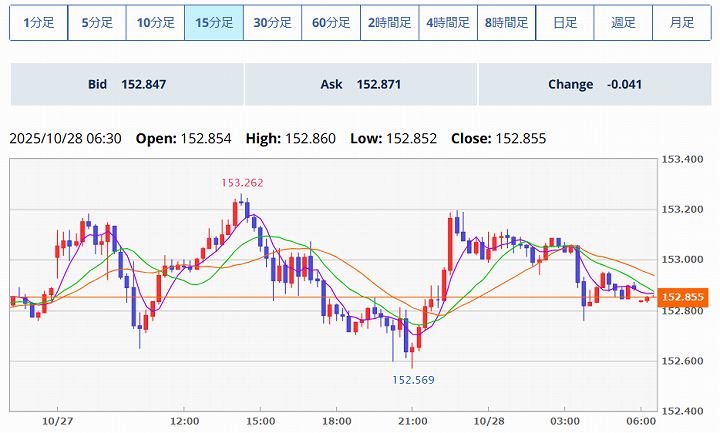Image resolution: width=720 pixels, height=433 pixels.
Task: Choose the 10分足 chart interval
Action: pos(155,22)
